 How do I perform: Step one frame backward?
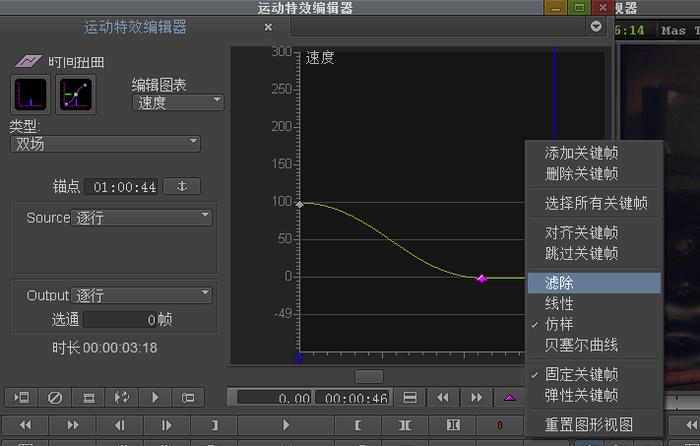pos(120,425)
